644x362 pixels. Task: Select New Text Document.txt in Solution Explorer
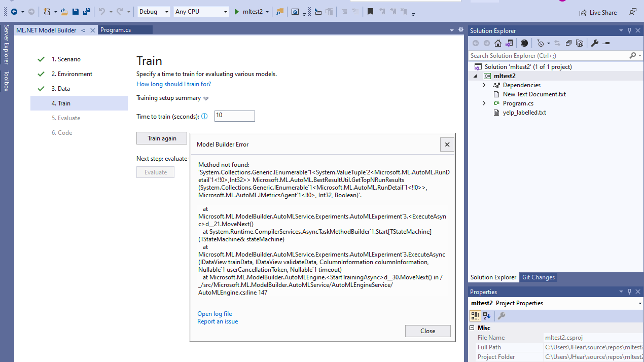pos(534,94)
